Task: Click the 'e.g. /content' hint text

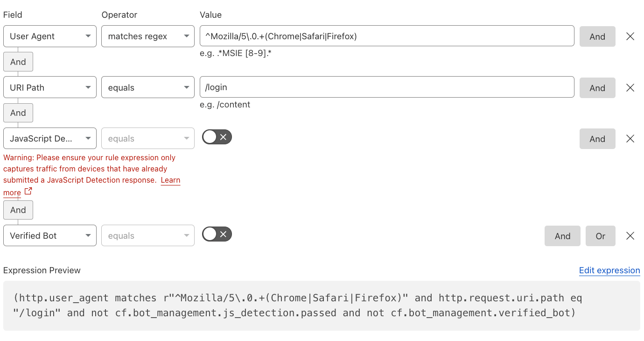Action: click(225, 105)
